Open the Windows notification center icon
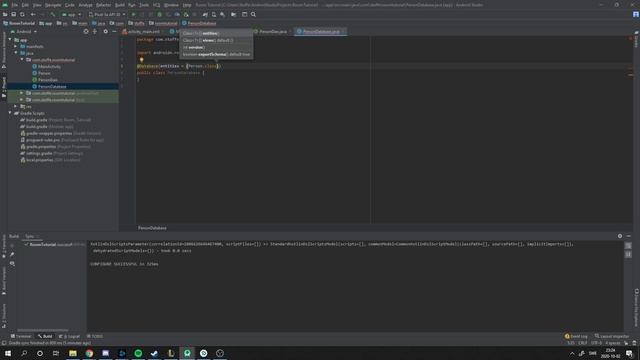 coord(630,353)
